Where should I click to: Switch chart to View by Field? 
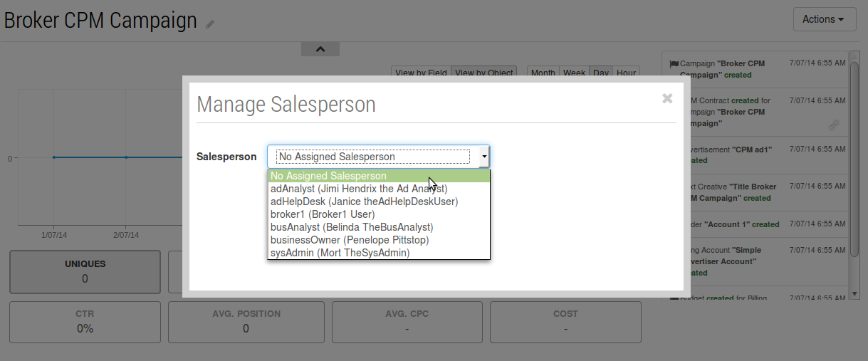[421, 72]
